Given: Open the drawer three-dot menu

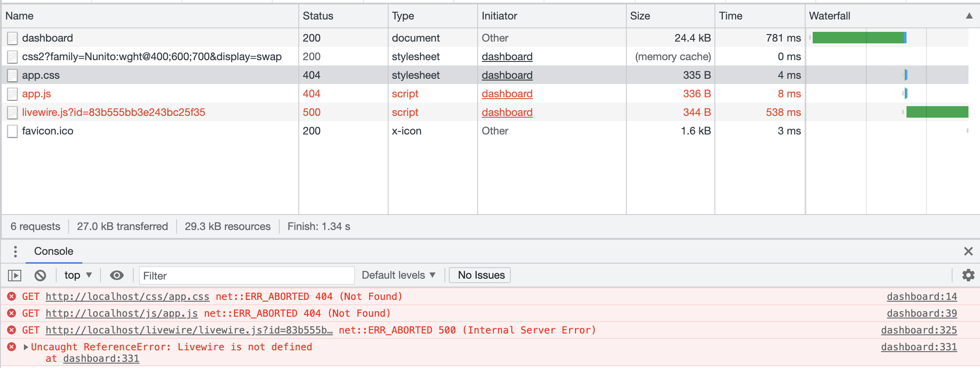Looking at the screenshot, I should point(15,251).
